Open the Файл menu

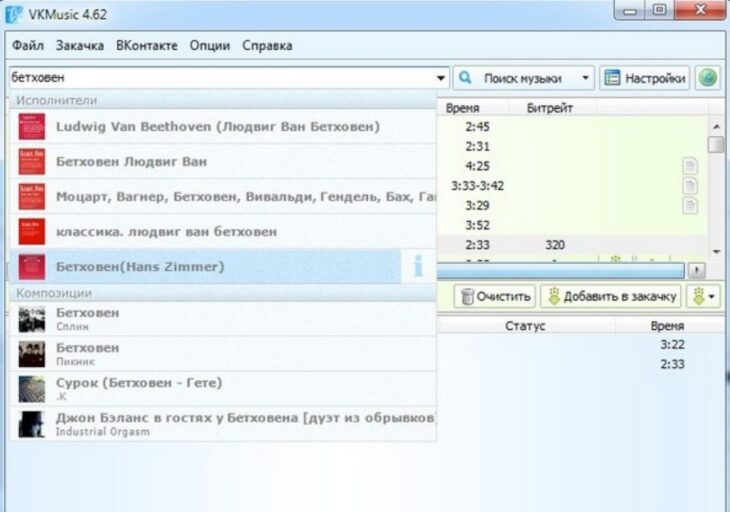28,46
